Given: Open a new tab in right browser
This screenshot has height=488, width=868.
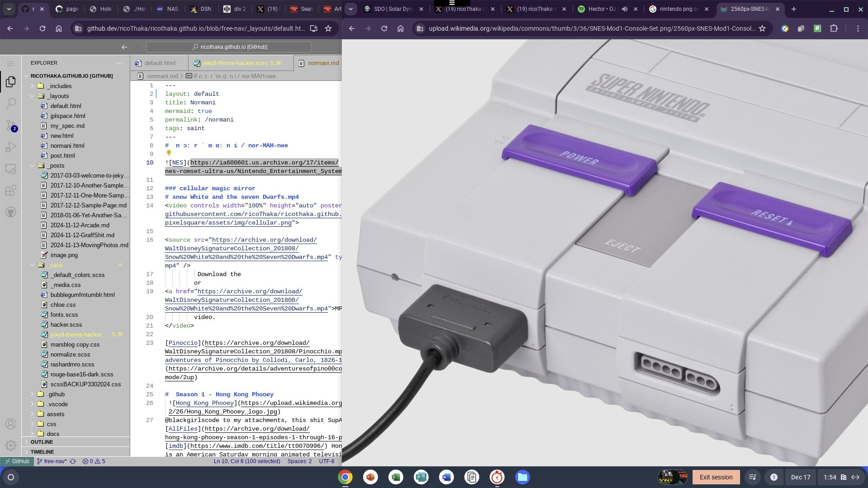Looking at the screenshot, I should pyautogui.click(x=793, y=9).
